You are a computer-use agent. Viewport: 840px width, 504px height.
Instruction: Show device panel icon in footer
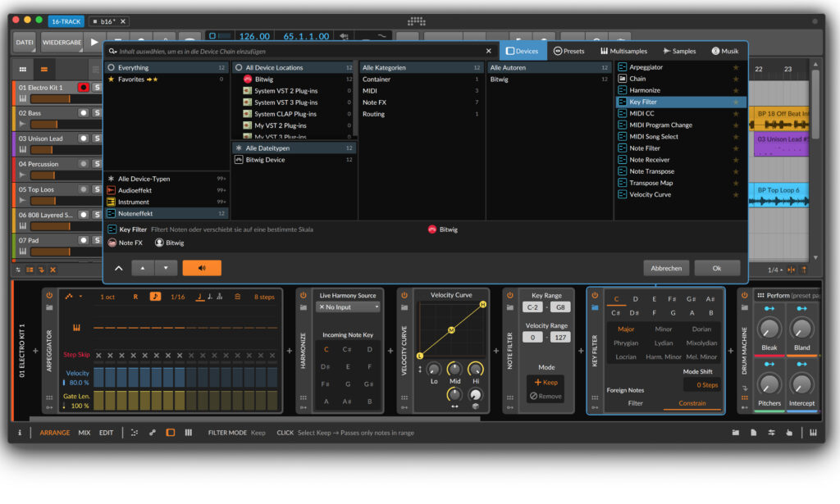(x=171, y=433)
